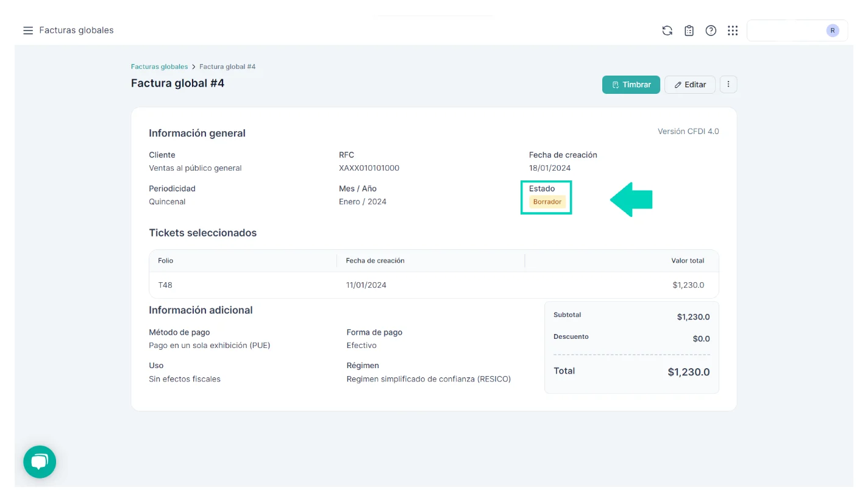Viewport: 868px width, 501px height.
Task: Open the apps grid icon
Action: tap(733, 30)
